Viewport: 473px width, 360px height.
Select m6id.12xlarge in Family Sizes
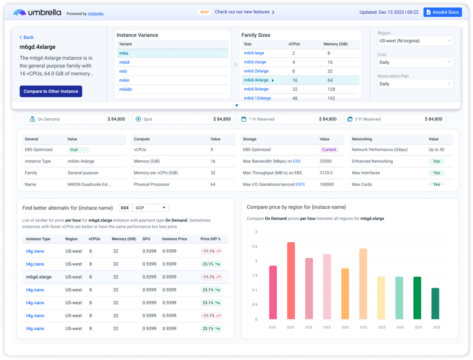click(257, 98)
